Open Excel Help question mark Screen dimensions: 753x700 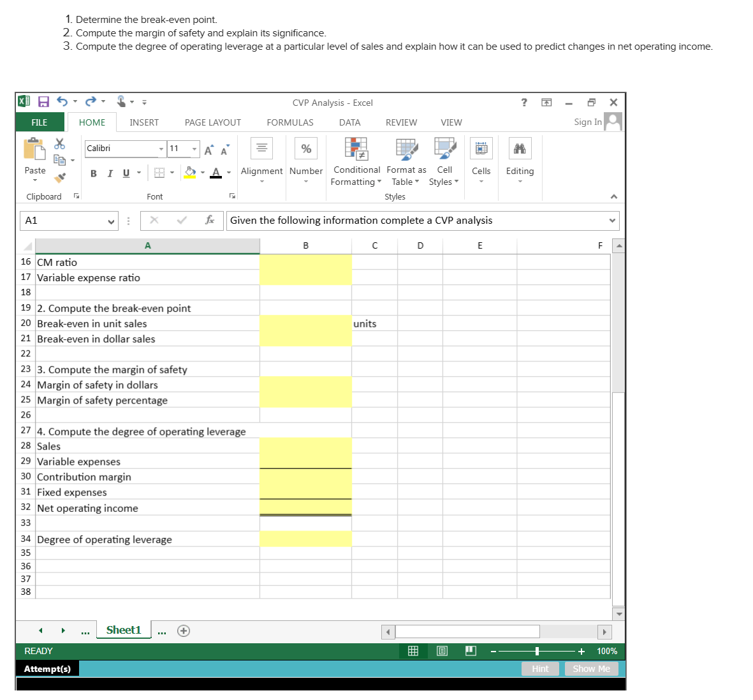[x=524, y=102]
